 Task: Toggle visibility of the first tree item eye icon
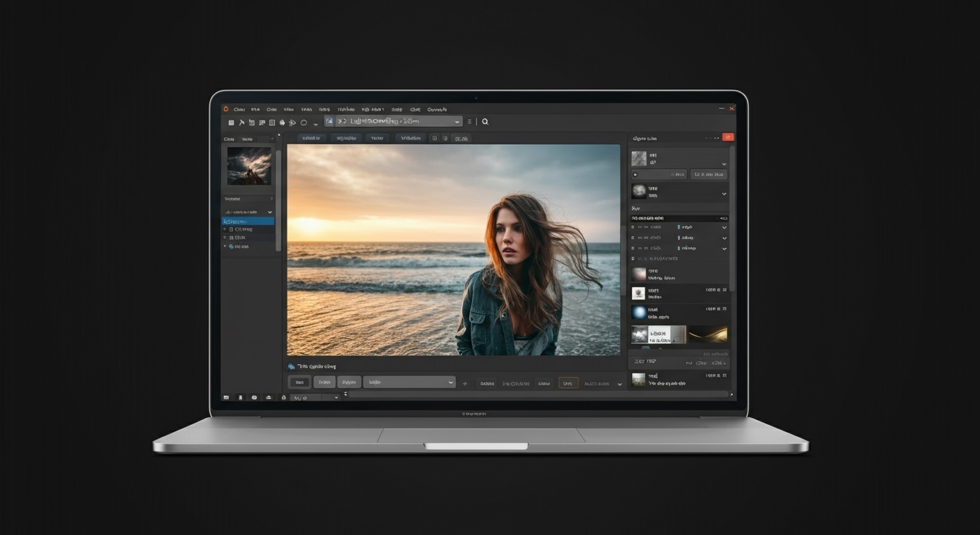tap(225, 229)
